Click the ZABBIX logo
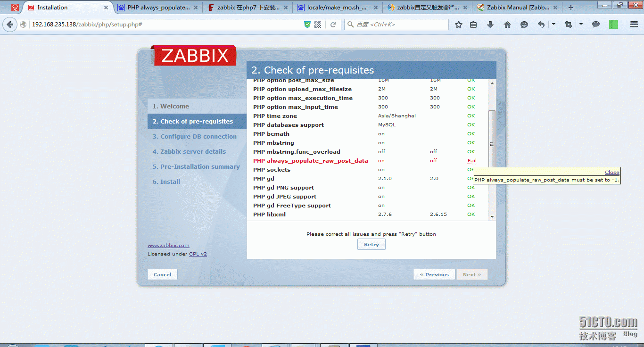This screenshot has height=347, width=644. [x=193, y=56]
